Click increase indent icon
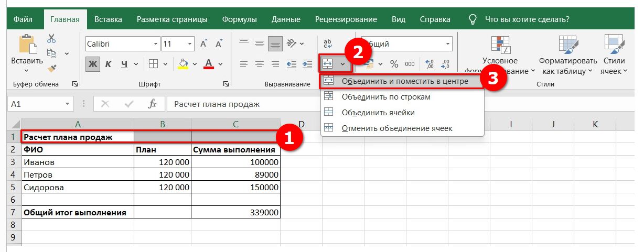The image size is (644, 252). (308, 64)
